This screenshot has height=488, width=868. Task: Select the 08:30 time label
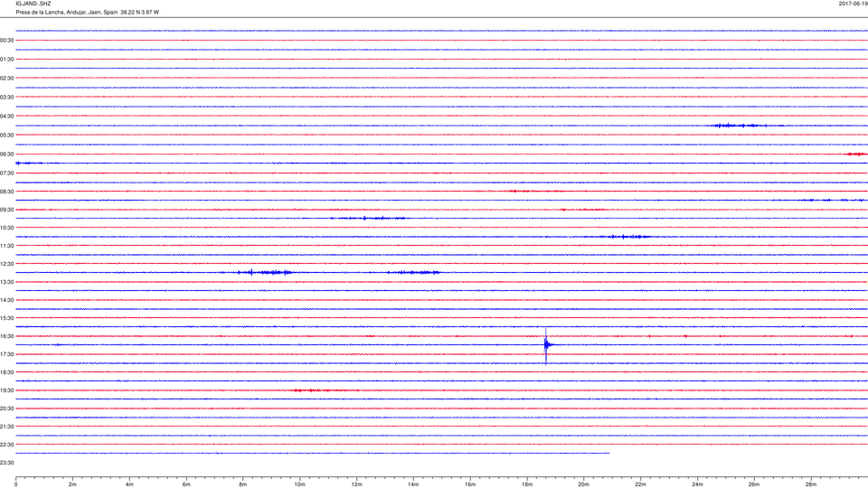click(7, 192)
